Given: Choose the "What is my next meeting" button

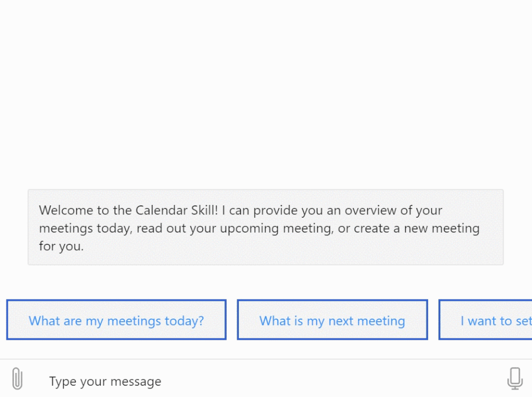Looking at the screenshot, I should (332, 320).
